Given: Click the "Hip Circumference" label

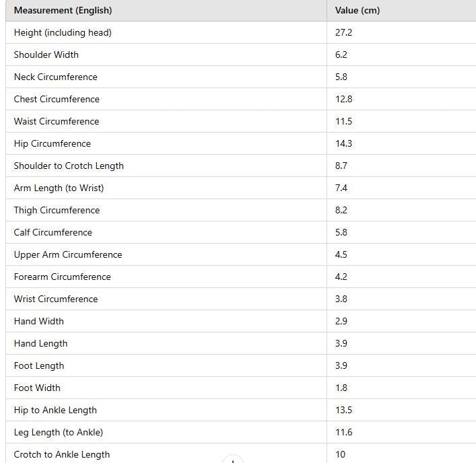Looking at the screenshot, I should (x=52, y=143).
